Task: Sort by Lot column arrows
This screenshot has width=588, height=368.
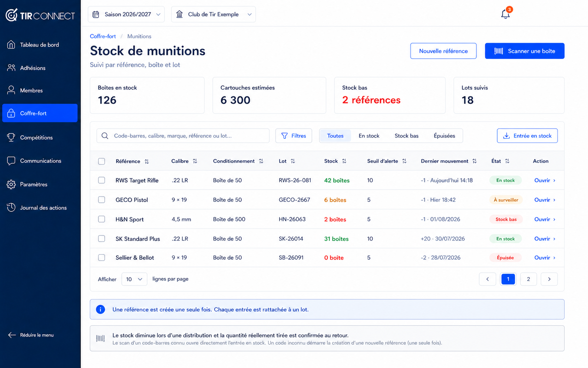Action: (293, 161)
